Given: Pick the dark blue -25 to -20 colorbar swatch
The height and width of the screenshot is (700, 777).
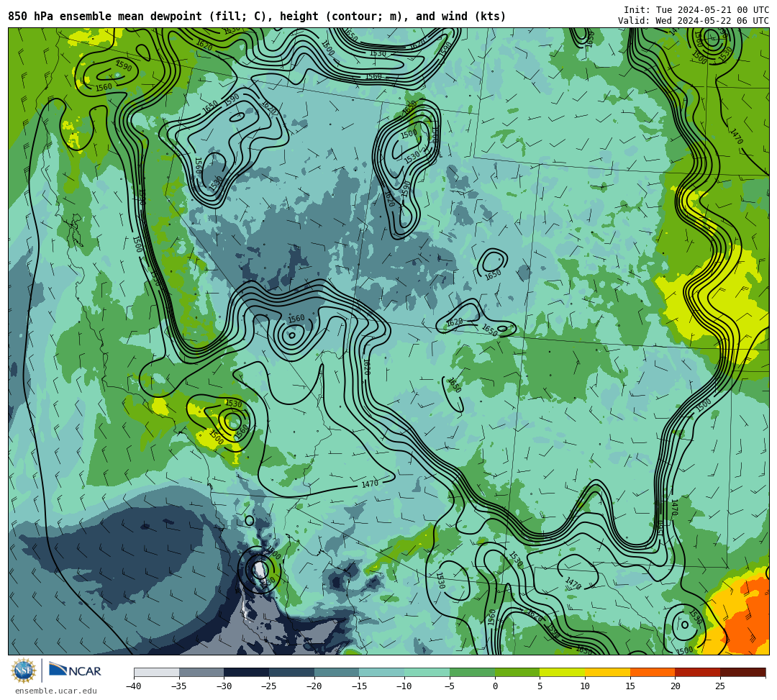Looking at the screenshot, I should click(x=292, y=672).
